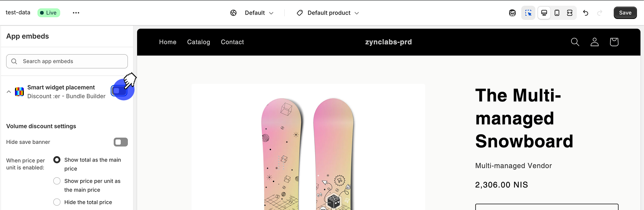Select the 'Hide the total price' option

tap(57, 202)
